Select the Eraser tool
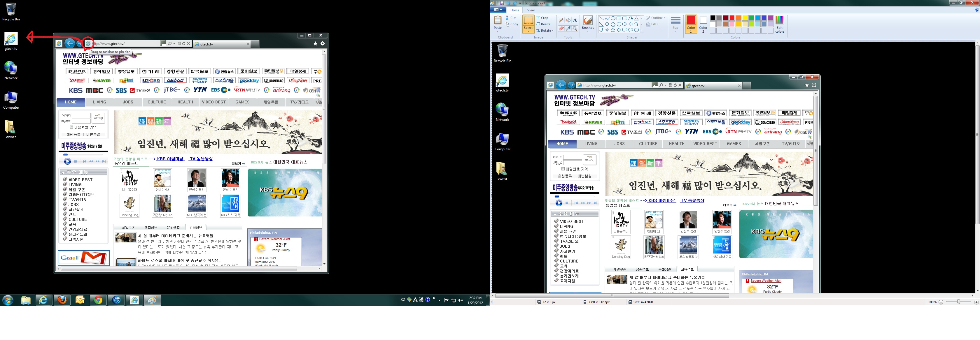Screen dimensions: 980x340 point(561,29)
